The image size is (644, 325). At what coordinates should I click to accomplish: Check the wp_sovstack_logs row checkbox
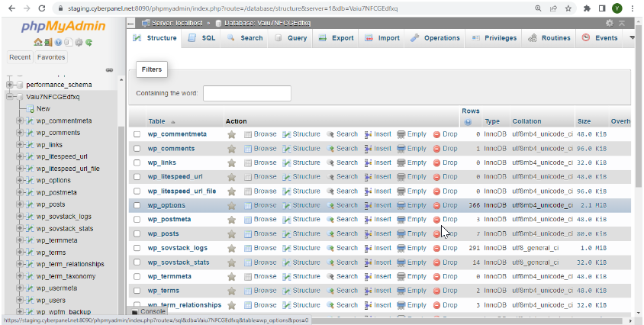pos(137,248)
